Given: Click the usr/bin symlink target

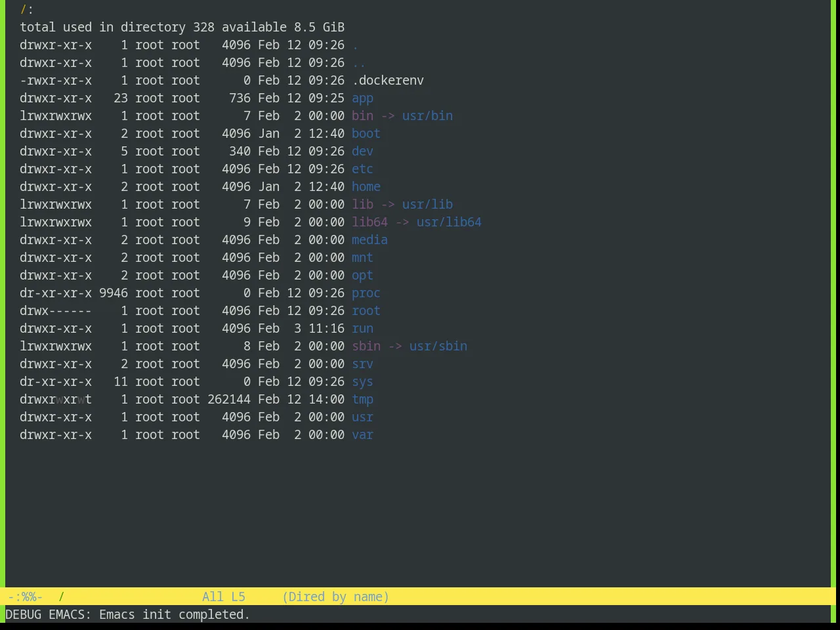Looking at the screenshot, I should [427, 116].
